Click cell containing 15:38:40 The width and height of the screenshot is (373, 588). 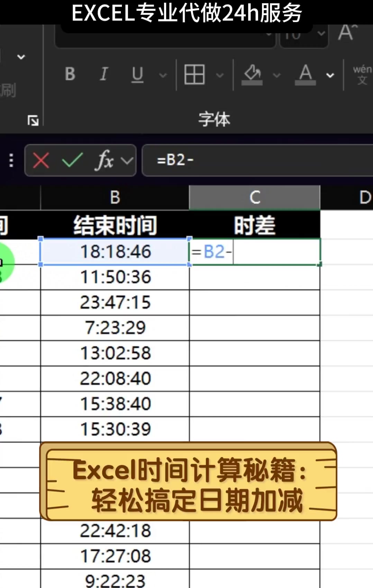[115, 404]
